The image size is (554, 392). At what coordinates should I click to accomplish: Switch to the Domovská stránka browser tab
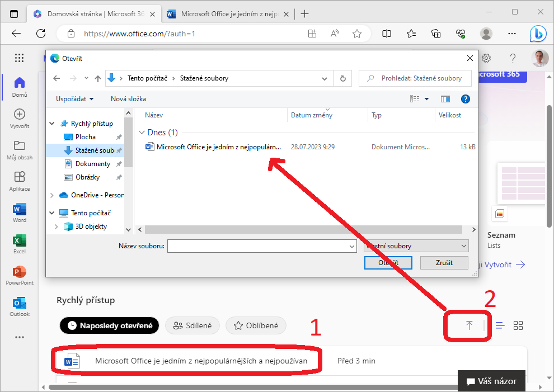pos(95,14)
